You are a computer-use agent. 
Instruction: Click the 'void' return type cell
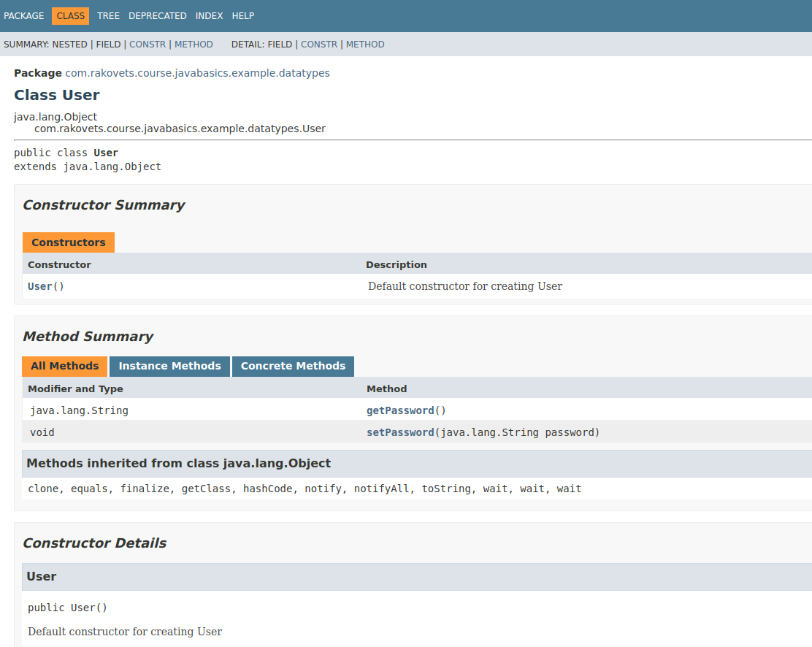(x=42, y=432)
